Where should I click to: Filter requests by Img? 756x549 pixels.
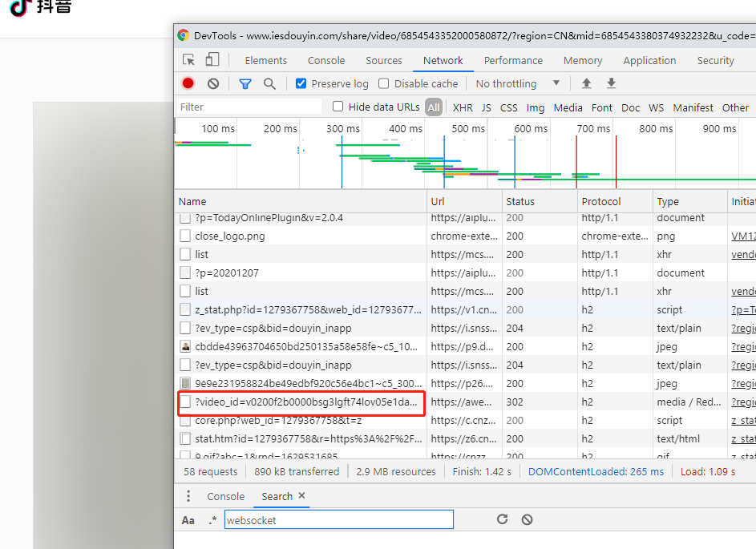coord(536,107)
